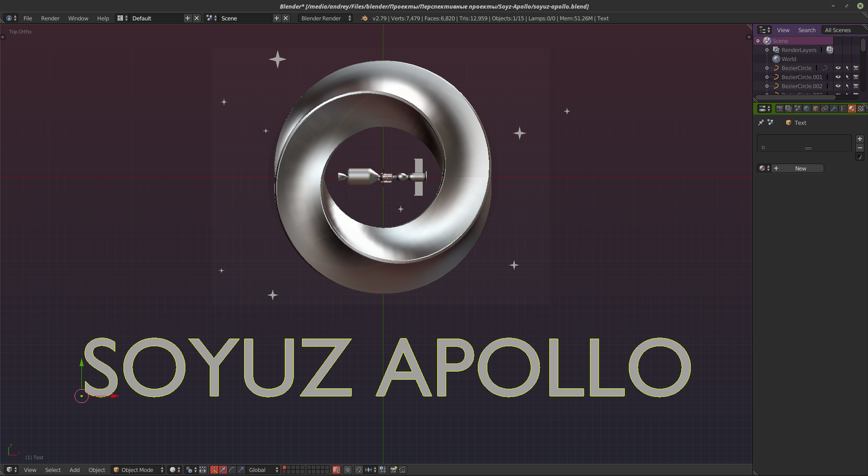Toggle selectability arrow of BezierCircle
This screenshot has height=476, width=868.
847,68
